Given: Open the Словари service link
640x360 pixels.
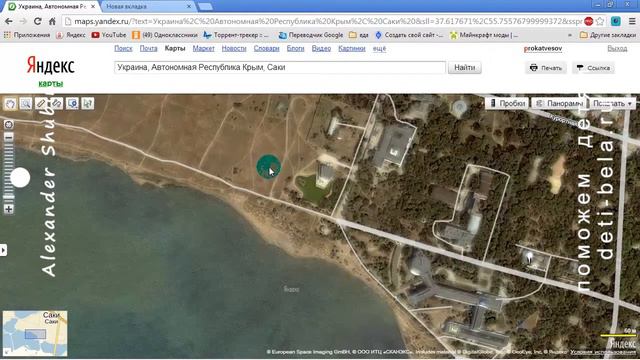Looking at the screenshot, I should 267,48.
